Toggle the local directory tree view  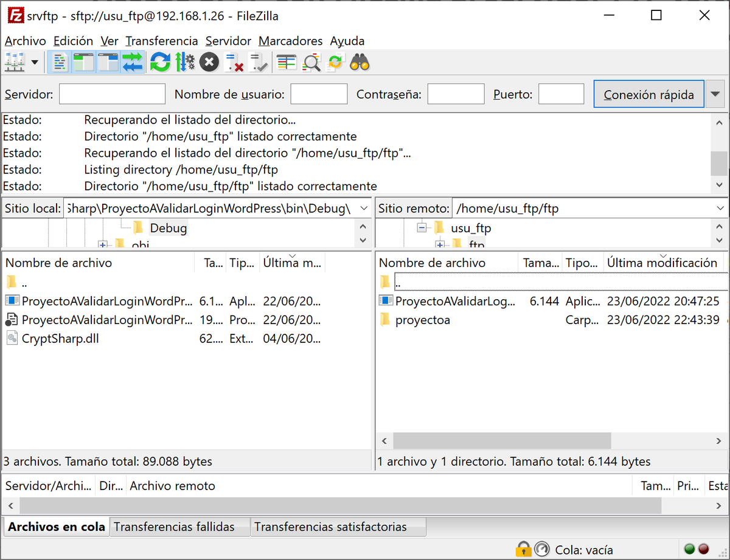coord(83,62)
